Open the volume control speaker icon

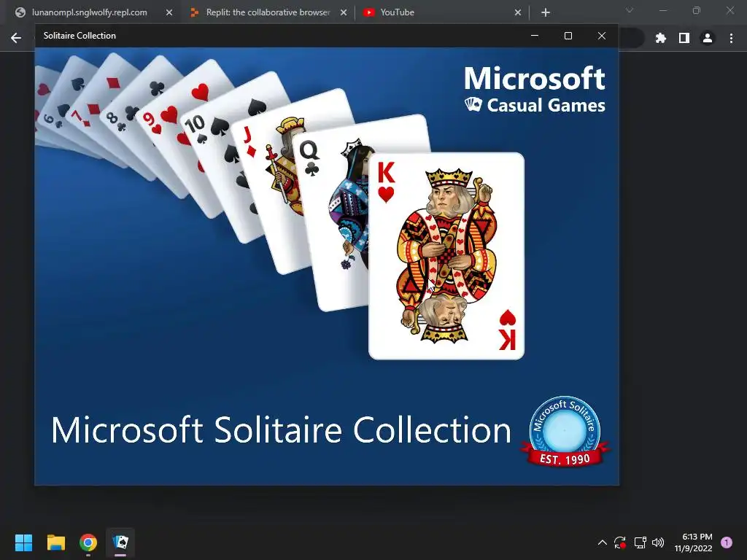[658, 542]
